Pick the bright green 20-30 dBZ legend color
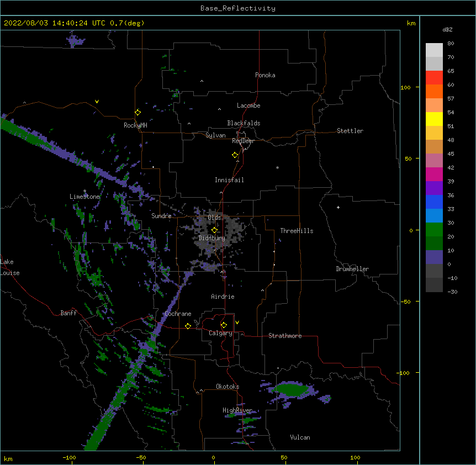476x465 pixels. pyautogui.click(x=434, y=230)
